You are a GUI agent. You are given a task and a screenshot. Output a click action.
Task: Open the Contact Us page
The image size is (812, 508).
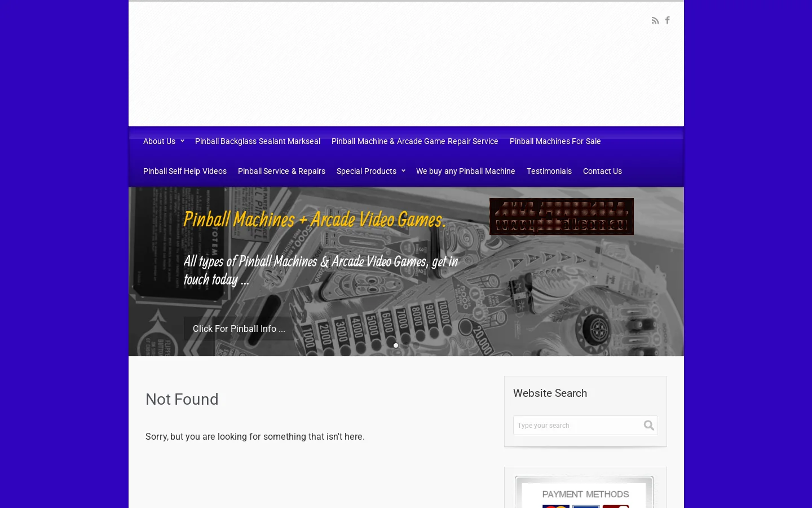[602, 171]
